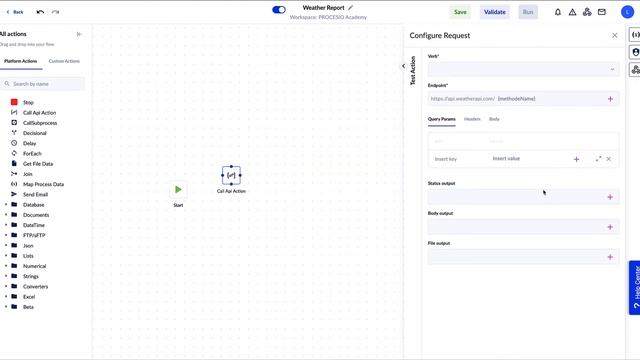Expand the Excel folder

click(x=6, y=296)
